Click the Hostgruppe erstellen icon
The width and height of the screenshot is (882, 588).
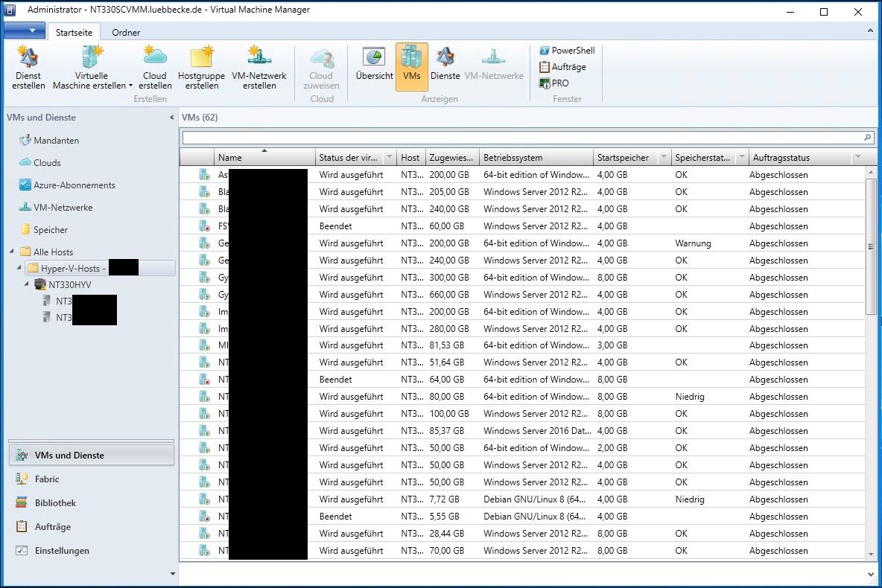tap(201, 67)
